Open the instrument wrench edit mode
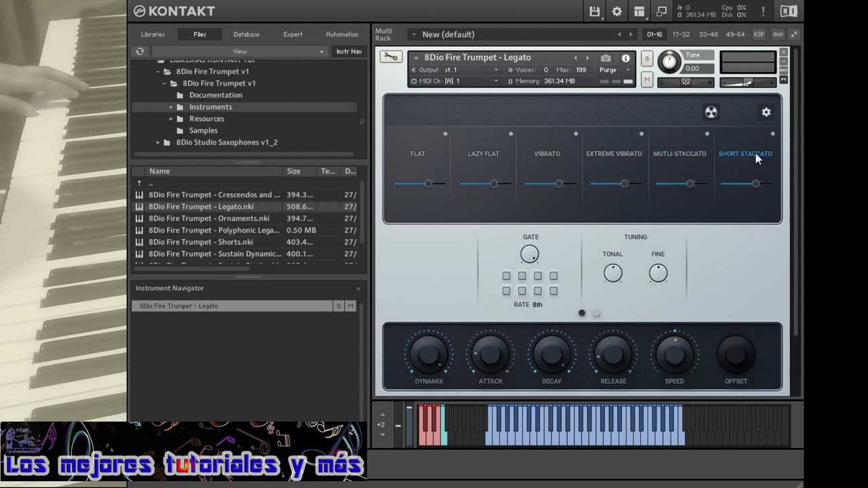The height and width of the screenshot is (488, 868). pyautogui.click(x=391, y=58)
